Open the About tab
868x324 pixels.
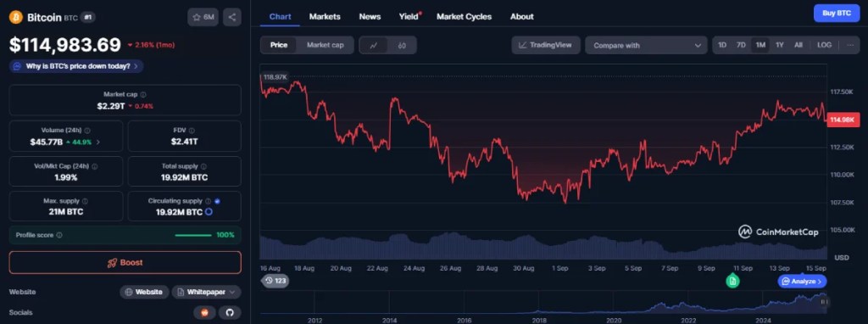[522, 17]
